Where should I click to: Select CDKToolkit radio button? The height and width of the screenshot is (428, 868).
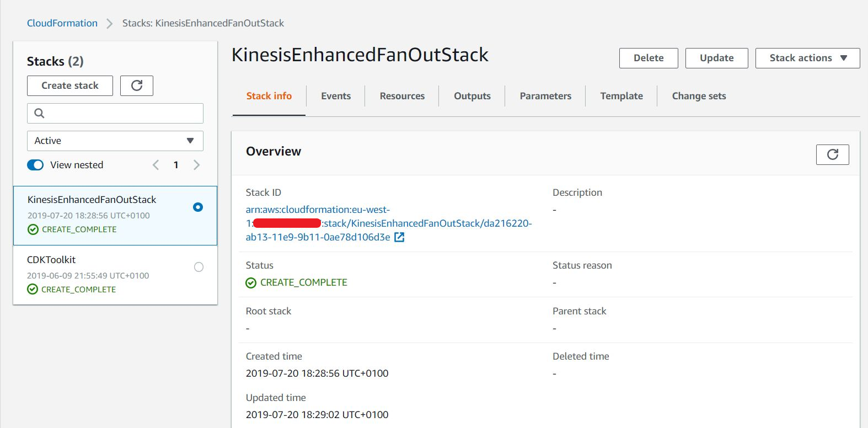(199, 267)
